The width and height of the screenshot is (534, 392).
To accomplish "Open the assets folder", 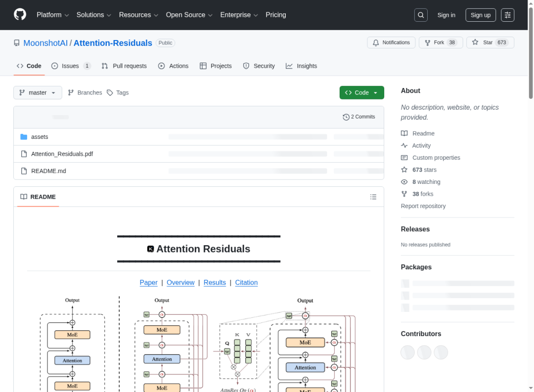I will pyautogui.click(x=40, y=136).
